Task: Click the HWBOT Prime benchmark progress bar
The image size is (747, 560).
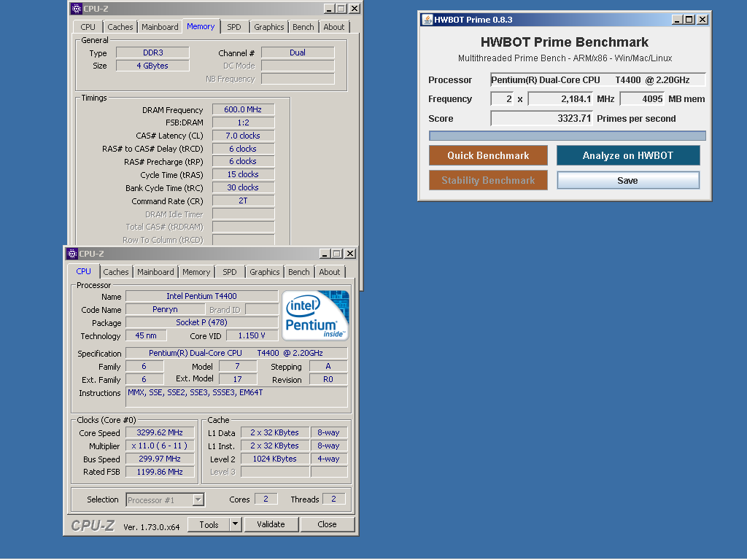Action: pos(568,136)
